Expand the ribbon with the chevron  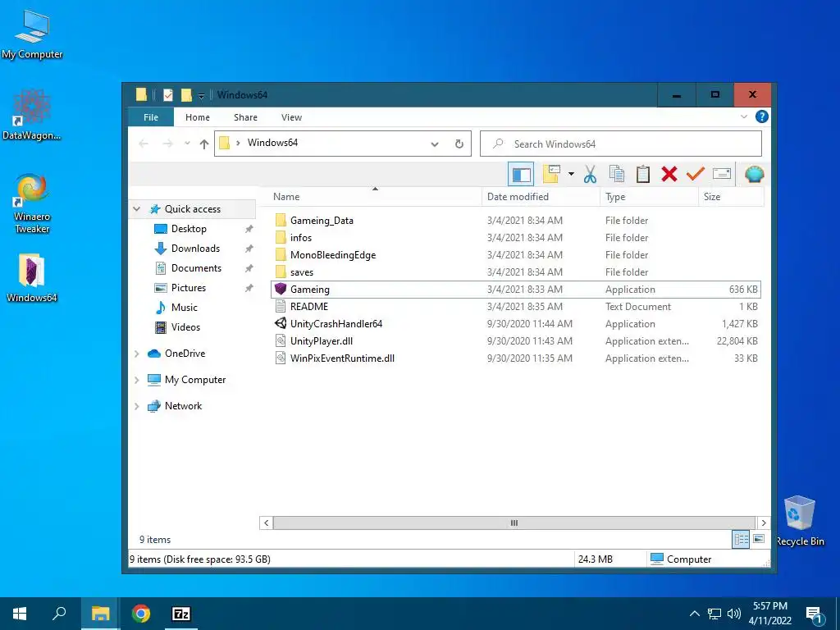(x=743, y=116)
